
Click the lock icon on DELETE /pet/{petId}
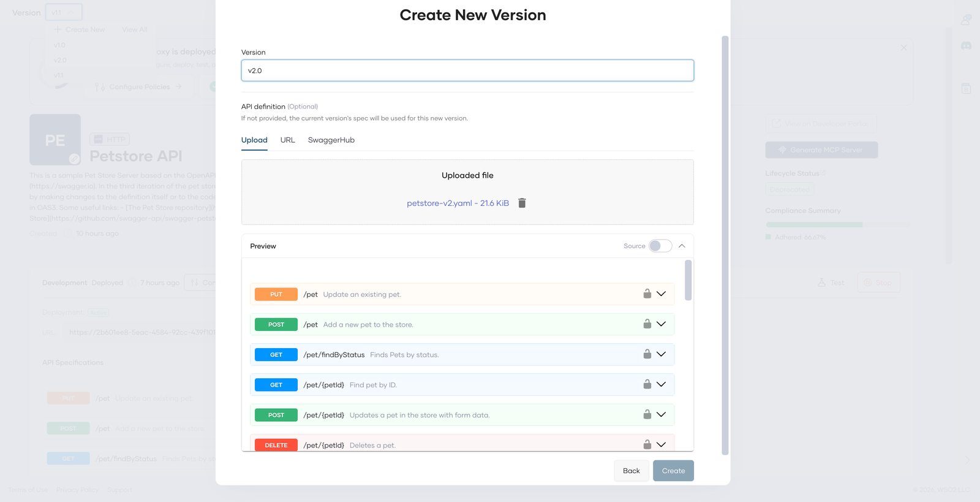[x=647, y=444]
